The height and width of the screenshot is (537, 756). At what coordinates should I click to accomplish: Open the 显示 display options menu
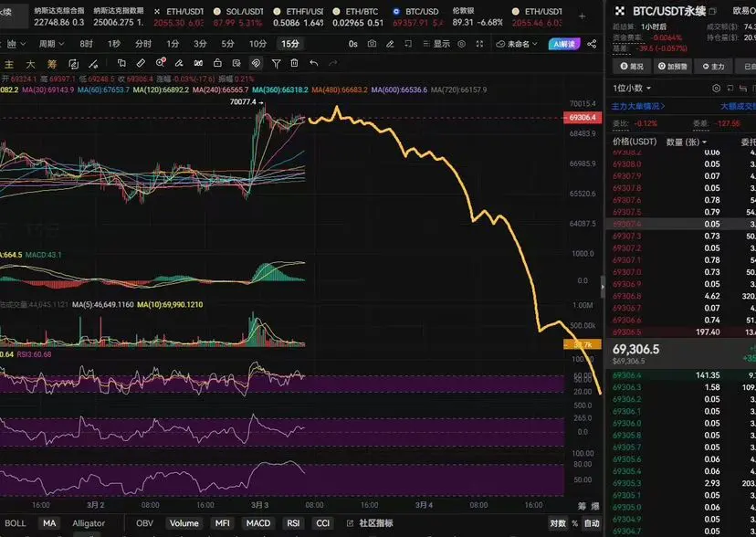(x=436, y=44)
